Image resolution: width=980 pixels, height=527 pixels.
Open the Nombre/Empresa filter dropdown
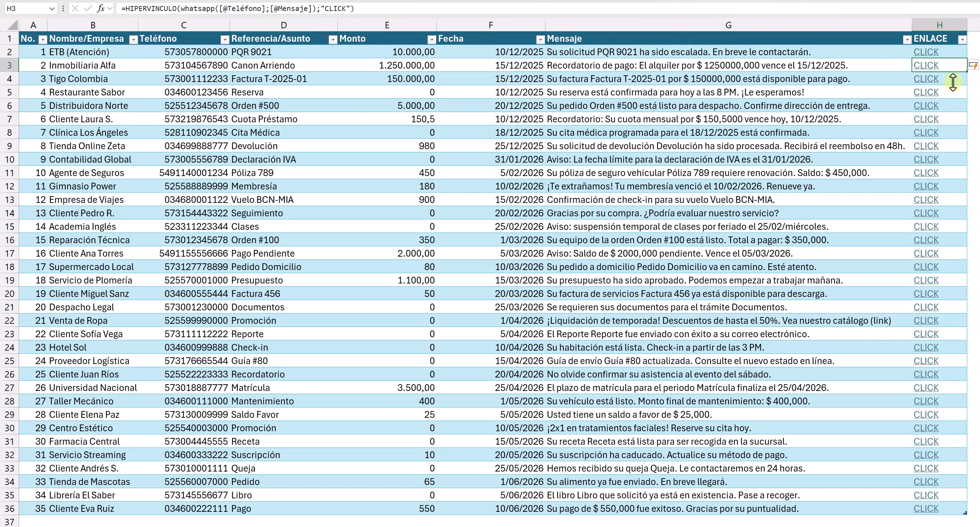[x=133, y=39]
